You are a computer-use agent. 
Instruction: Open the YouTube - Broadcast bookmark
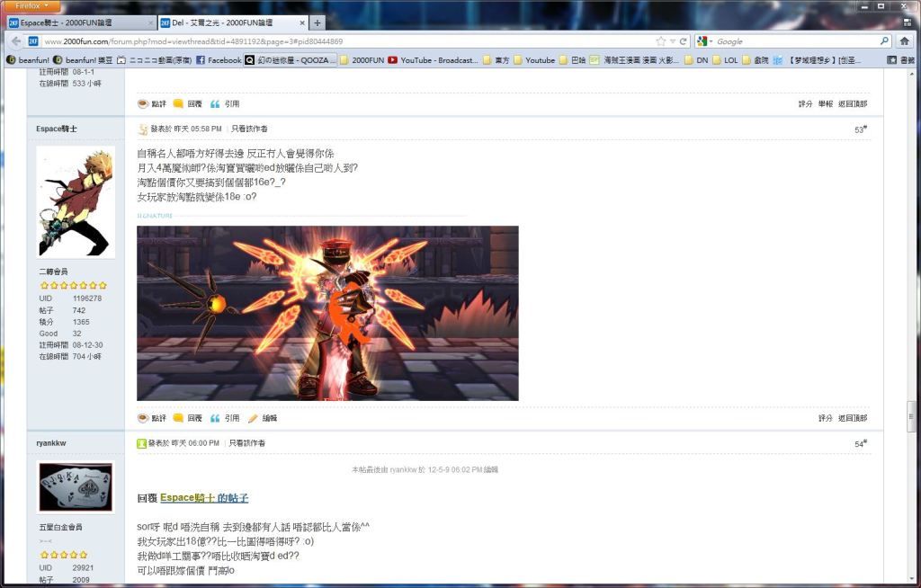[433, 60]
